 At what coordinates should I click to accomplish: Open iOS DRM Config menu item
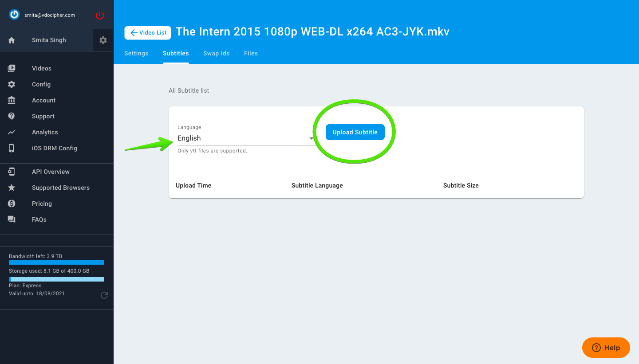(x=55, y=148)
